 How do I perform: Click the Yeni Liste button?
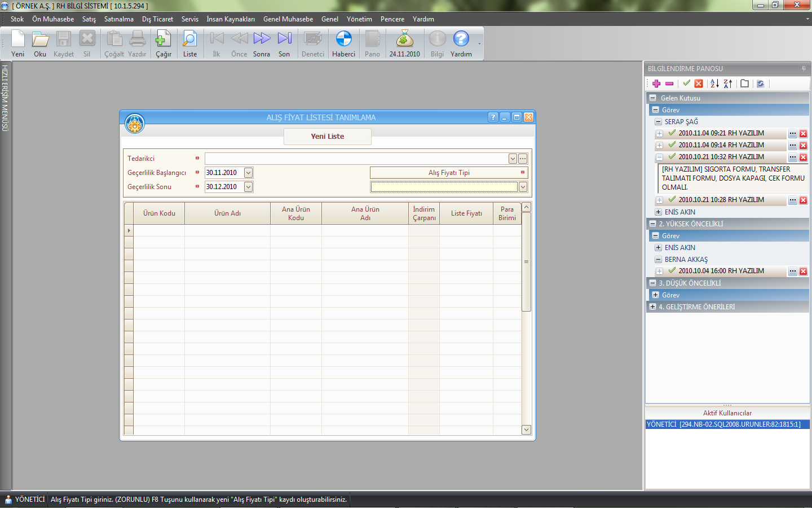click(327, 137)
